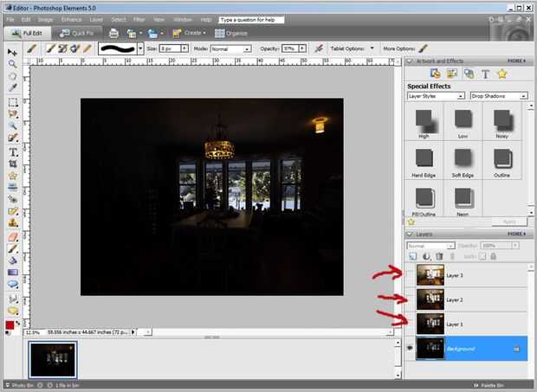Open Favorites star in Artwork panel
The image size is (537, 392).
[502, 74]
